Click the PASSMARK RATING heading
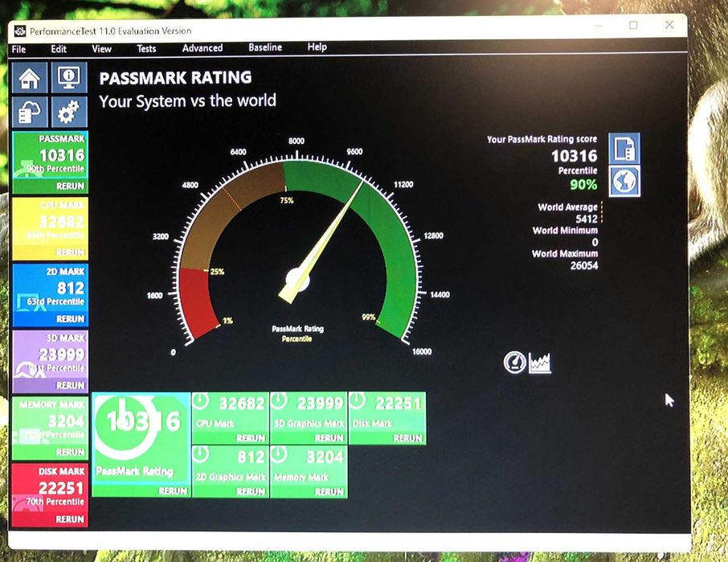 (x=175, y=77)
